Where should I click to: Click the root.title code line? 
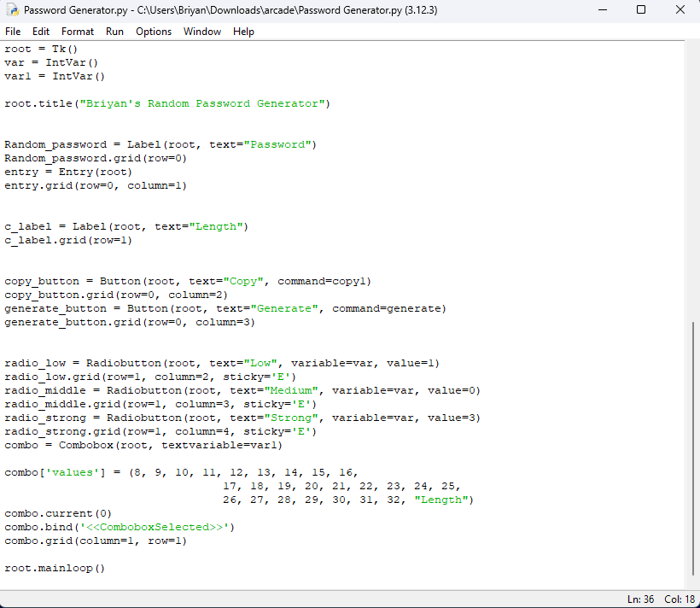tap(166, 103)
